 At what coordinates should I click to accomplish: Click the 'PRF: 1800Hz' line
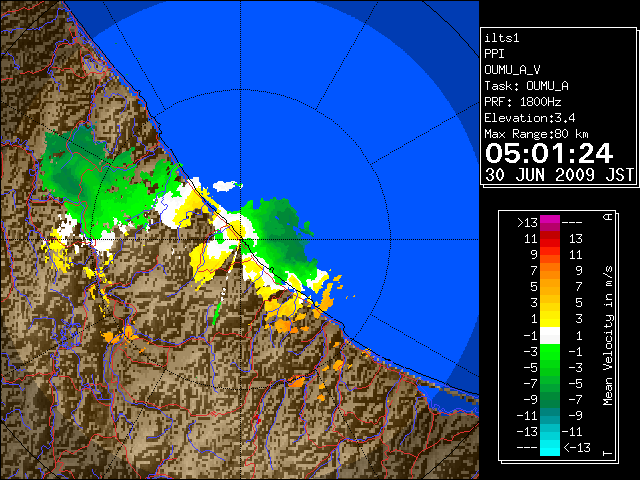click(523, 102)
